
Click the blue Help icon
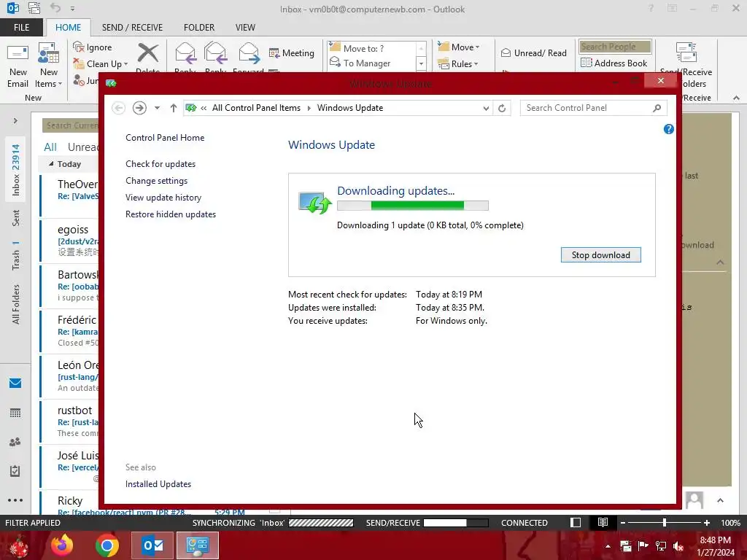pos(668,129)
